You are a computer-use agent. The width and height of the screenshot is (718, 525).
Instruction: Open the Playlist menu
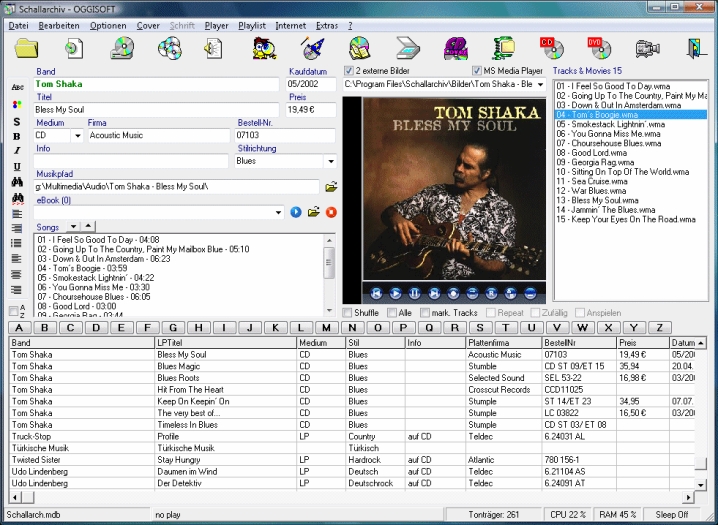(251, 25)
